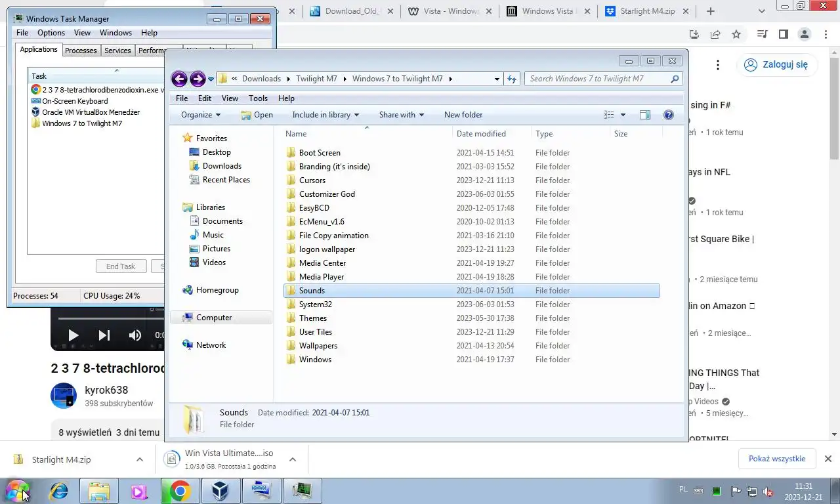Viewport: 840px width, 504px height.
Task: Click the refresh icon next to address bar
Action: (x=513, y=79)
